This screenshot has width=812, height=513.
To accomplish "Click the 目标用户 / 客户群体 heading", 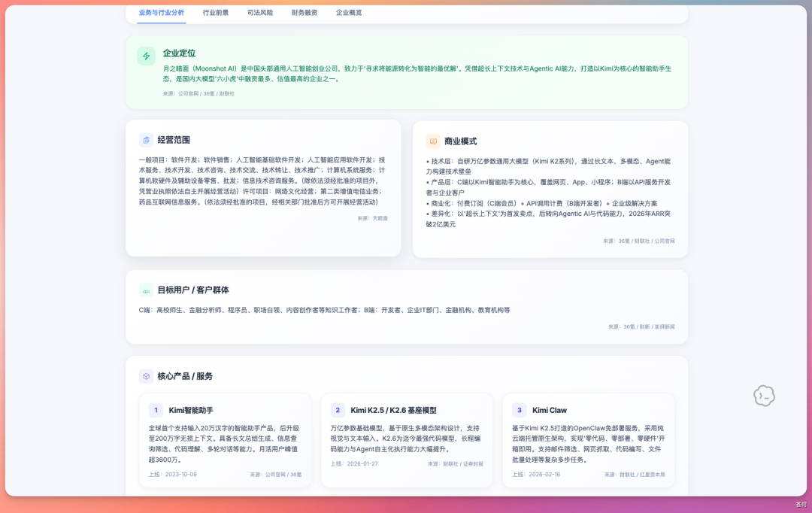I will tap(193, 290).
